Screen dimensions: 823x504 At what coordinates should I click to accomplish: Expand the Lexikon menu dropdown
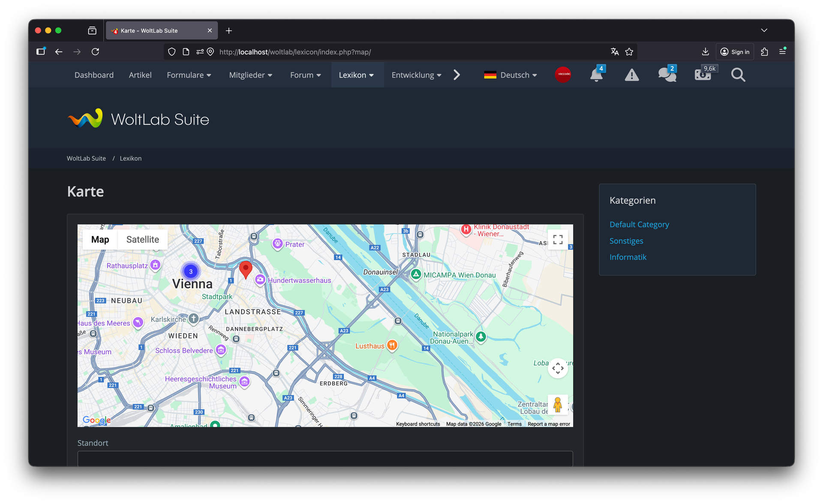click(x=356, y=75)
